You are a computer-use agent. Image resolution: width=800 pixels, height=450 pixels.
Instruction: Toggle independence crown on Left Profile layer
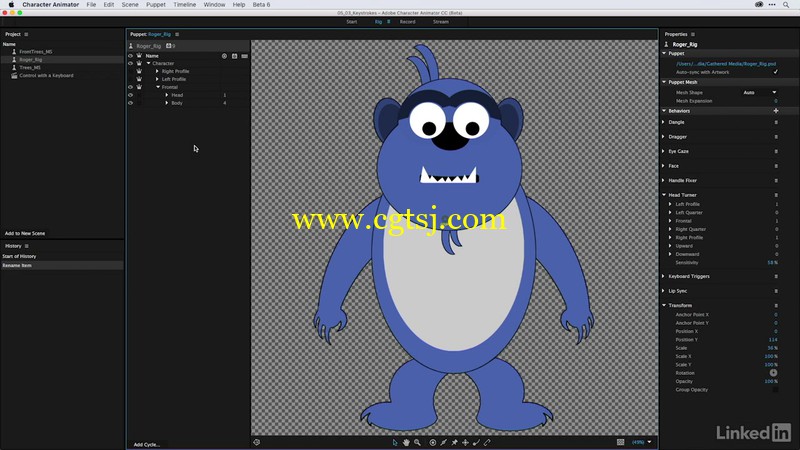[x=139, y=79]
